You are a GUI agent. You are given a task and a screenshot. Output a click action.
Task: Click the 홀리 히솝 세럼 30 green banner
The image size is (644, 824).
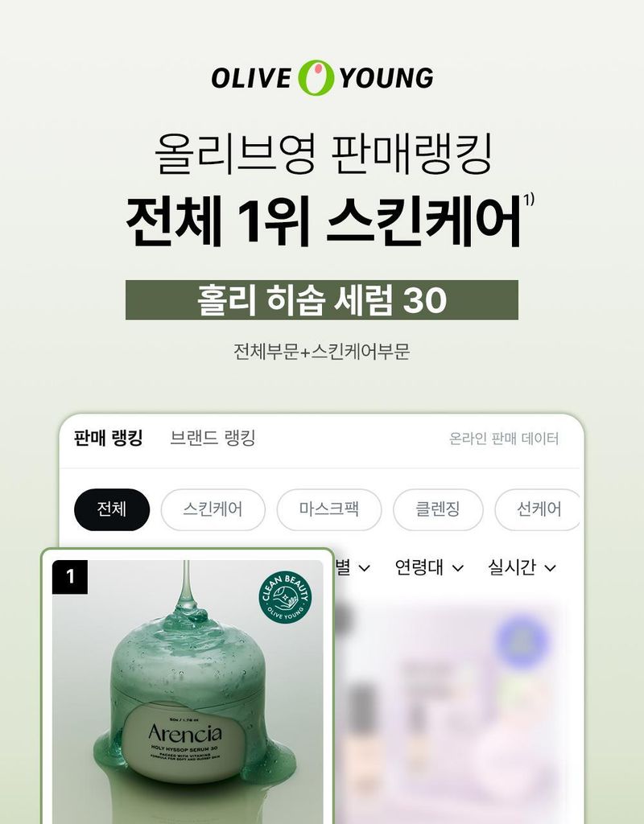coord(322,300)
